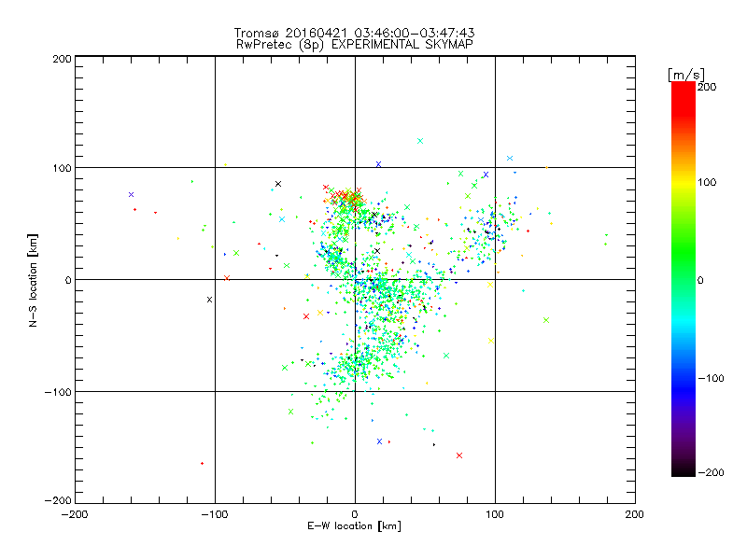
Task: Select the "[m/s]" unit label above colour bar
Action: pyautogui.click(x=686, y=75)
